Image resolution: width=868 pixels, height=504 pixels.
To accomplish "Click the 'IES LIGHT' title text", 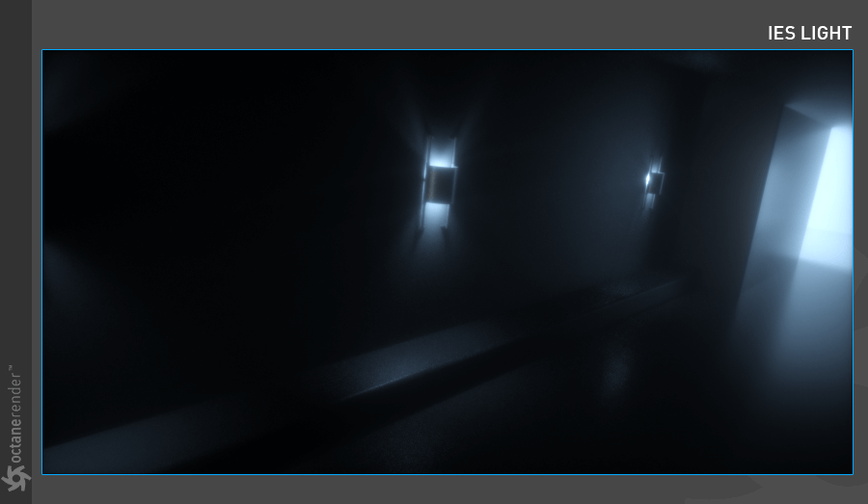I will (809, 33).
